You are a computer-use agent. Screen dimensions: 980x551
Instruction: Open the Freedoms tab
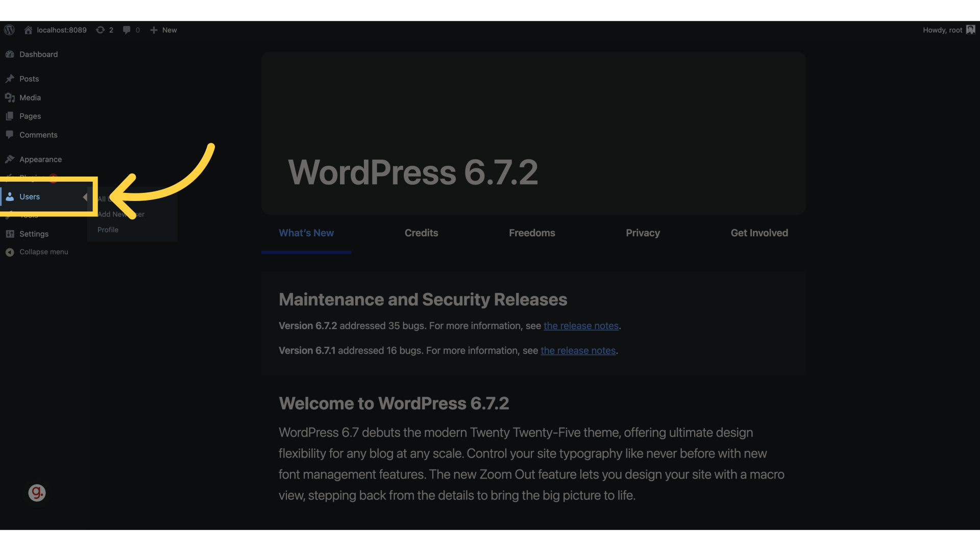pos(532,233)
